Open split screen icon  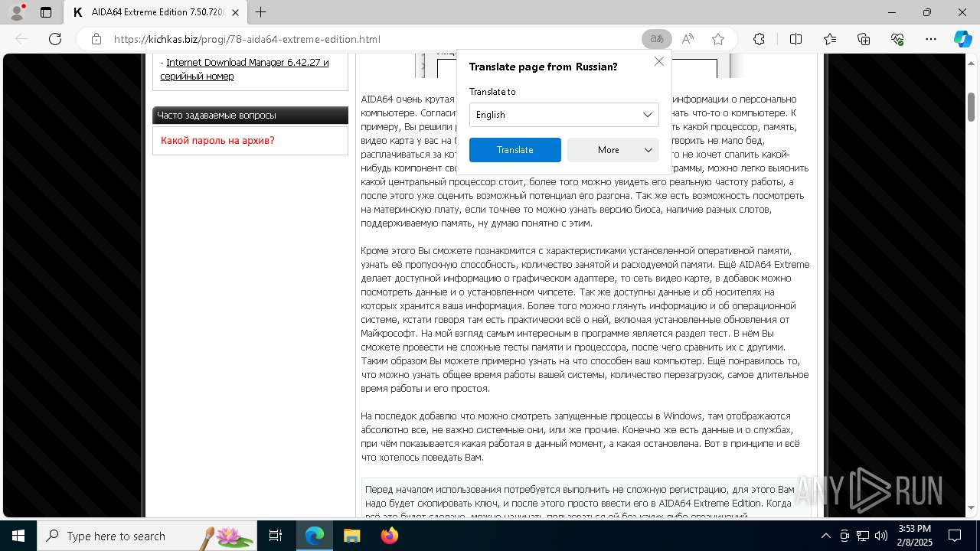point(795,39)
